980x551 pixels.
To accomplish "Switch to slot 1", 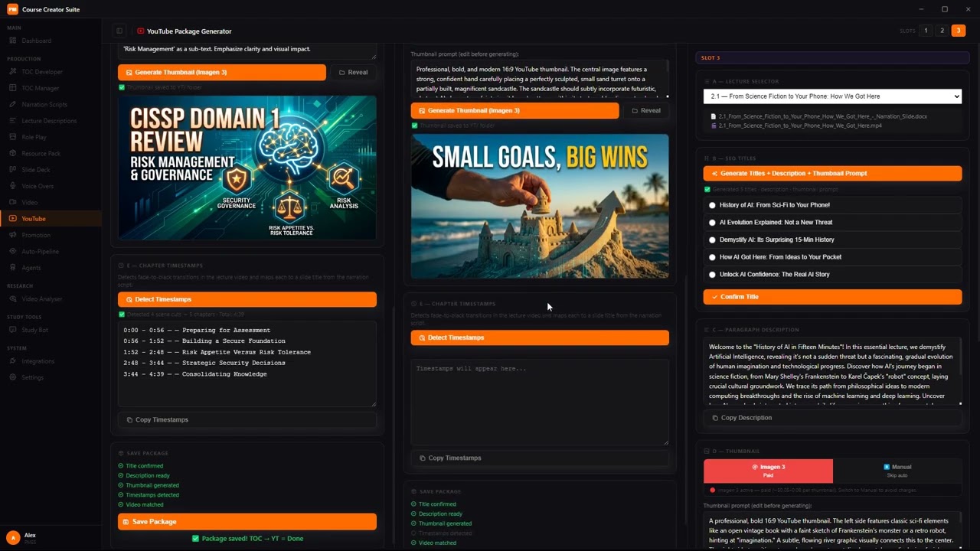I will click(926, 31).
